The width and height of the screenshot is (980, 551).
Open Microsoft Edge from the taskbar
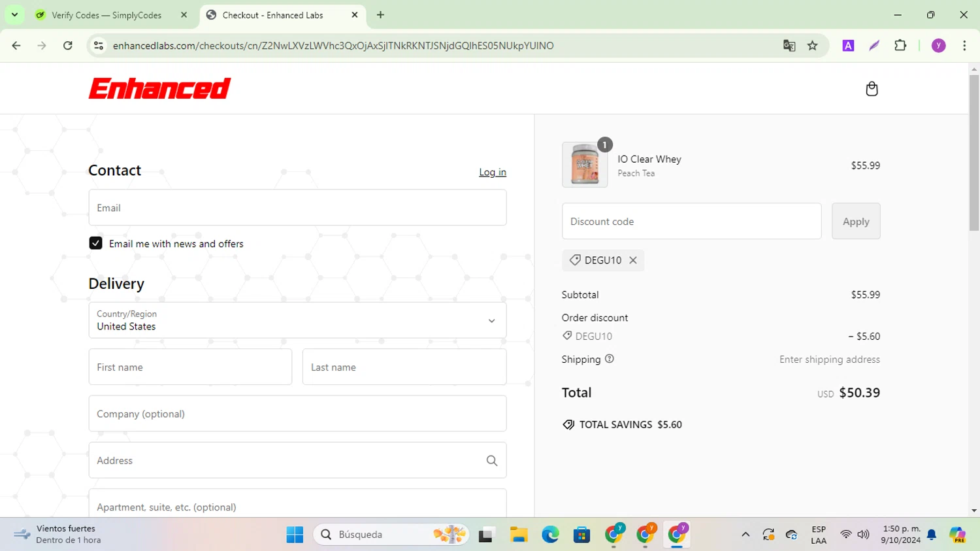click(550, 535)
